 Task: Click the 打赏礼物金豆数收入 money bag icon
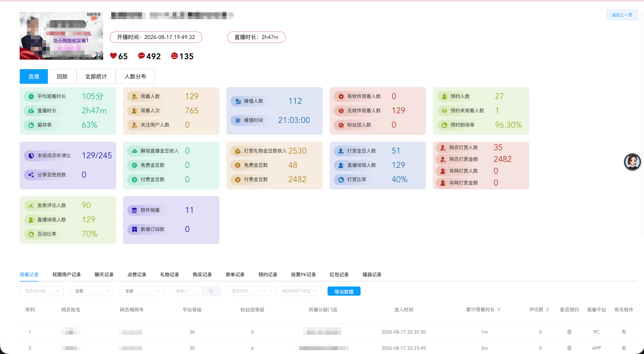click(x=238, y=151)
